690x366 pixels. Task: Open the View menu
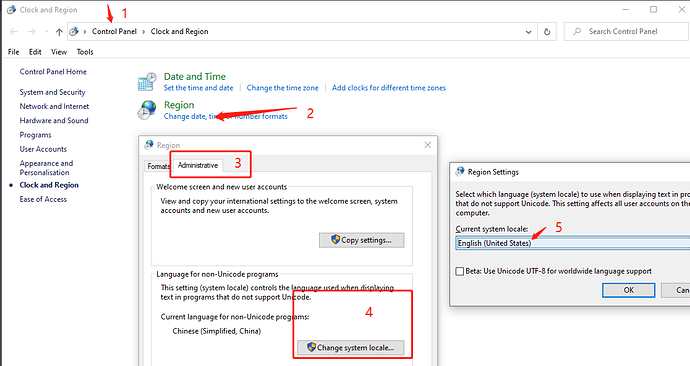59,52
